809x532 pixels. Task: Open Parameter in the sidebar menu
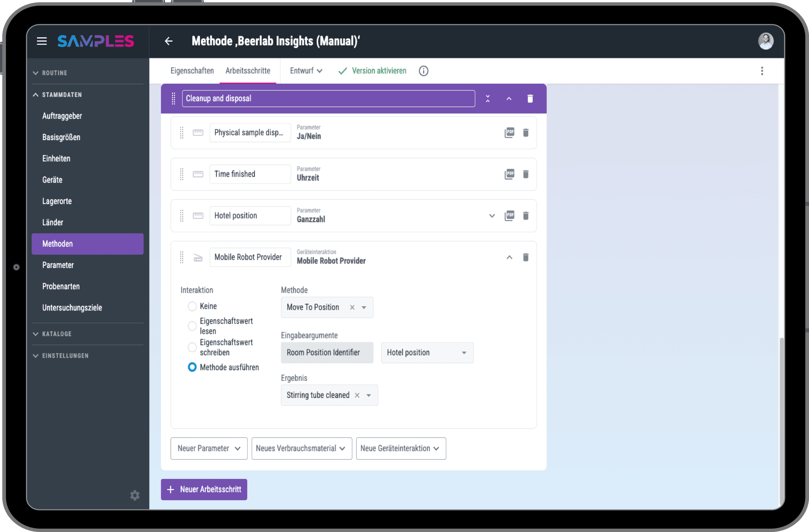tap(58, 265)
